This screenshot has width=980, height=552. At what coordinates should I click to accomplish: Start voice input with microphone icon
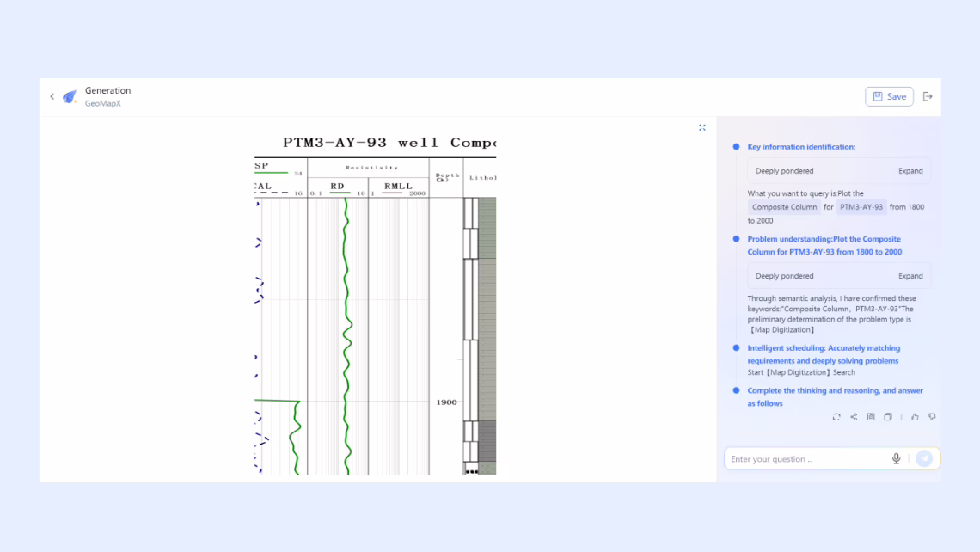[896, 459]
